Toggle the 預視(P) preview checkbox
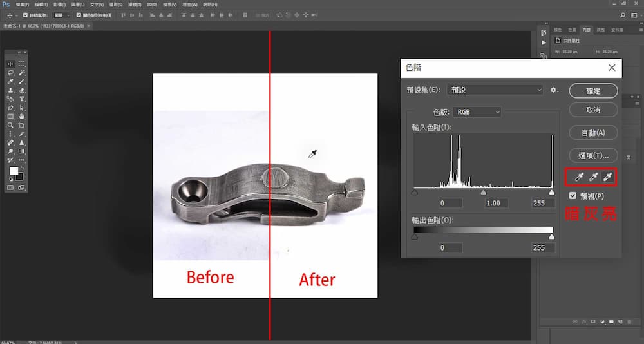Screen dimensions: 644x344 pyautogui.click(x=573, y=196)
